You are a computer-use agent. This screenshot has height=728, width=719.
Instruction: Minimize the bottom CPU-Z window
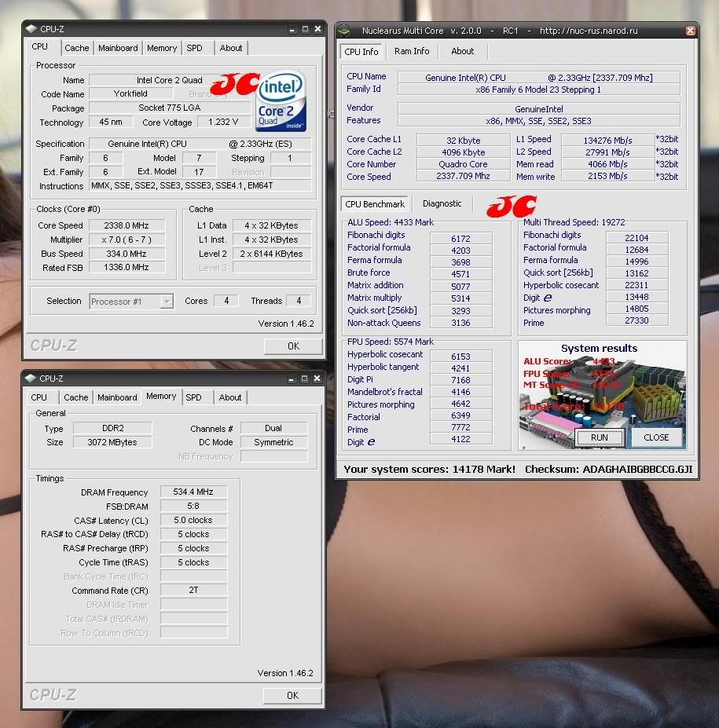click(292, 379)
